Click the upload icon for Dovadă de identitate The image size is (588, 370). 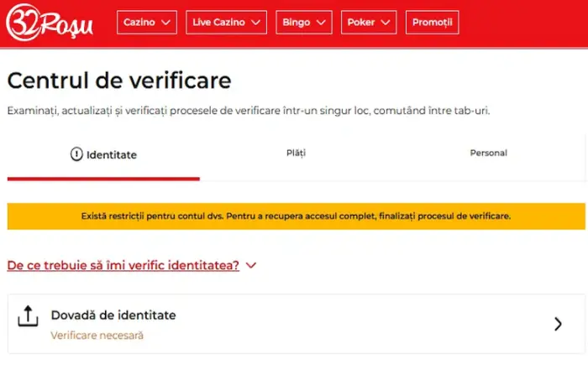(28, 316)
